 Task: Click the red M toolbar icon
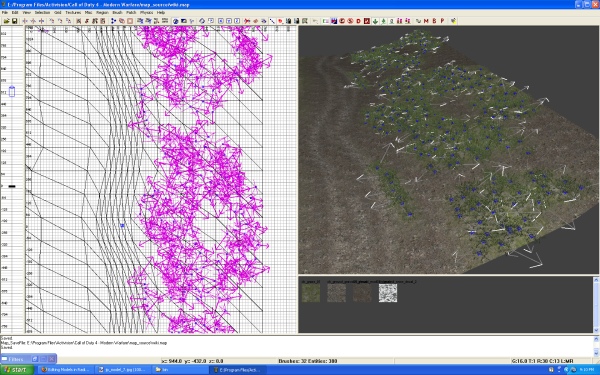(426, 21)
